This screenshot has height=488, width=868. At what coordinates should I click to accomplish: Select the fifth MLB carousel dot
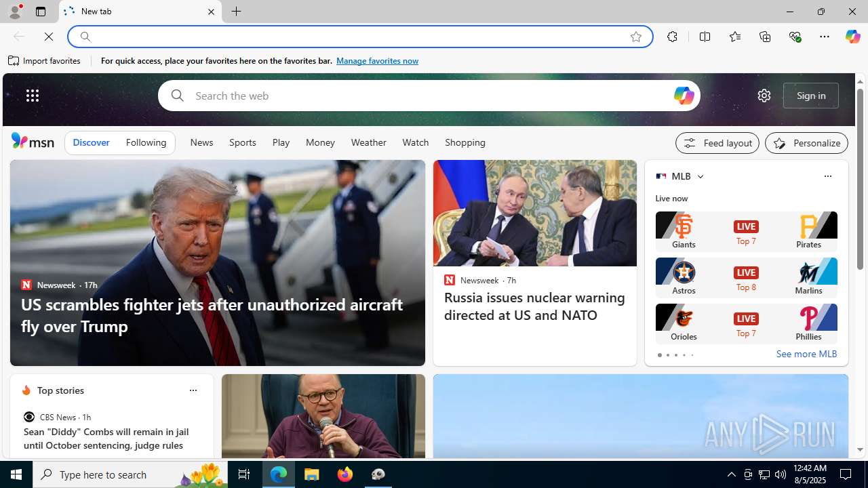coord(692,355)
